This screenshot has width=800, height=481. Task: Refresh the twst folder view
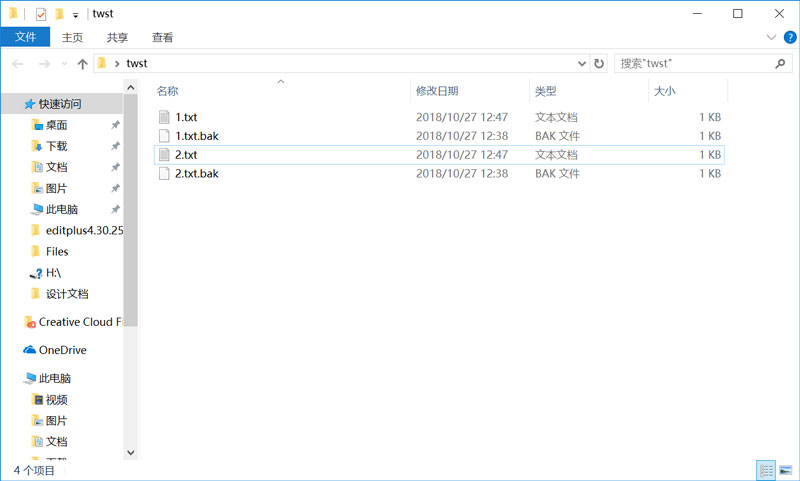pos(599,64)
